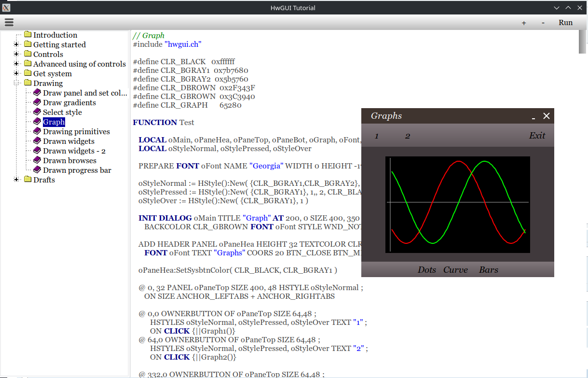Click the book icon beside Draw gradients
This screenshot has width=588, height=378.
tap(37, 102)
